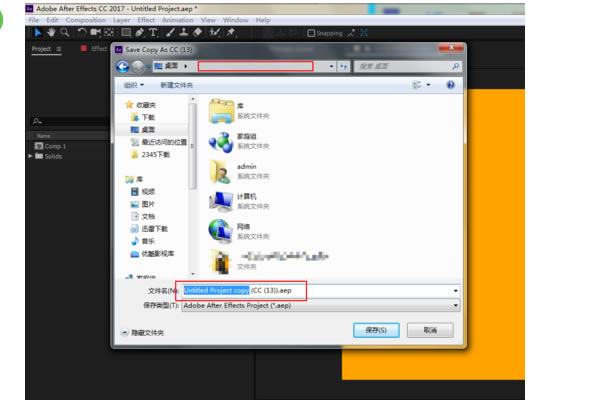Select the Unified Camera tool
The width and height of the screenshot is (600, 400).
[95, 33]
